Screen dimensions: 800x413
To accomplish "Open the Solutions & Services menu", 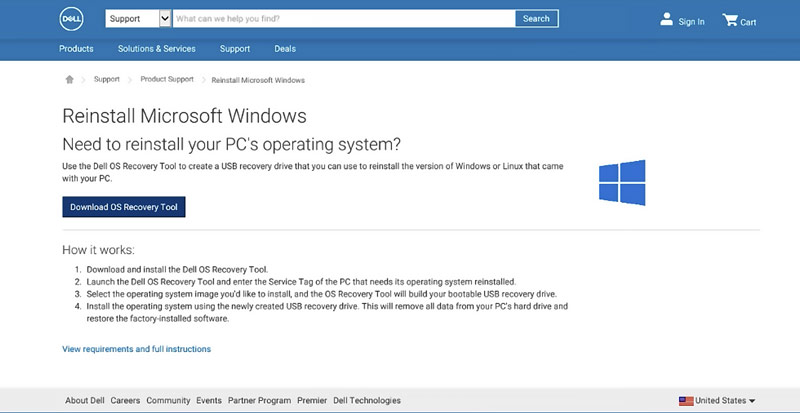I will click(x=157, y=49).
